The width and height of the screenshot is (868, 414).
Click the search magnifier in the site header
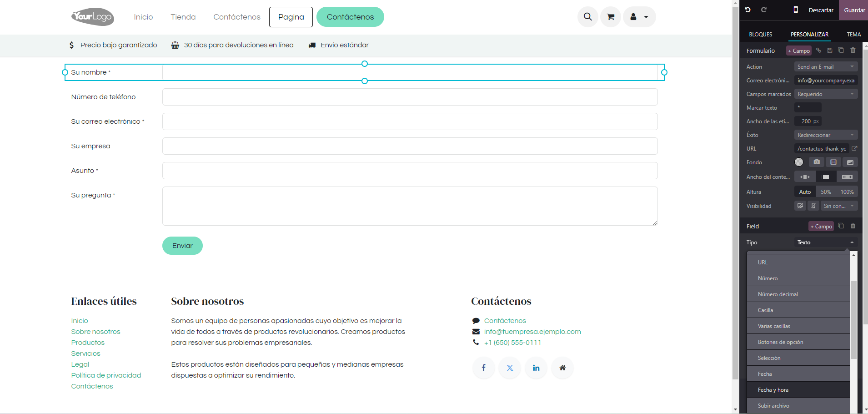point(587,17)
